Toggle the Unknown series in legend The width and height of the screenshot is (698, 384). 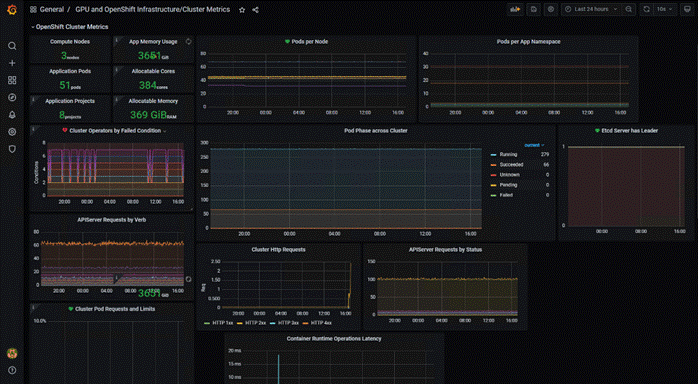pyautogui.click(x=509, y=175)
